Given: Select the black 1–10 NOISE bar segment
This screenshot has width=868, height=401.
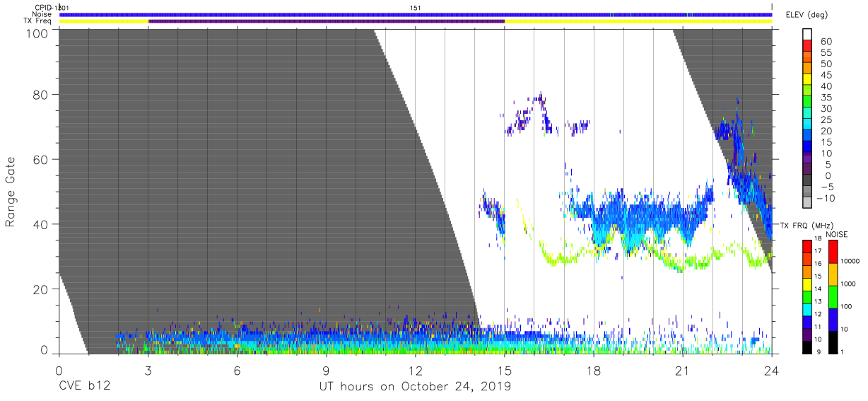Looking at the screenshot, I should pos(833,342).
